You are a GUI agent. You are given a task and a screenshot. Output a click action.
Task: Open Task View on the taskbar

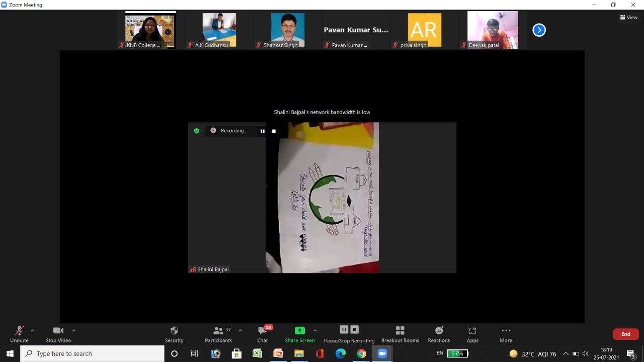tap(195, 353)
